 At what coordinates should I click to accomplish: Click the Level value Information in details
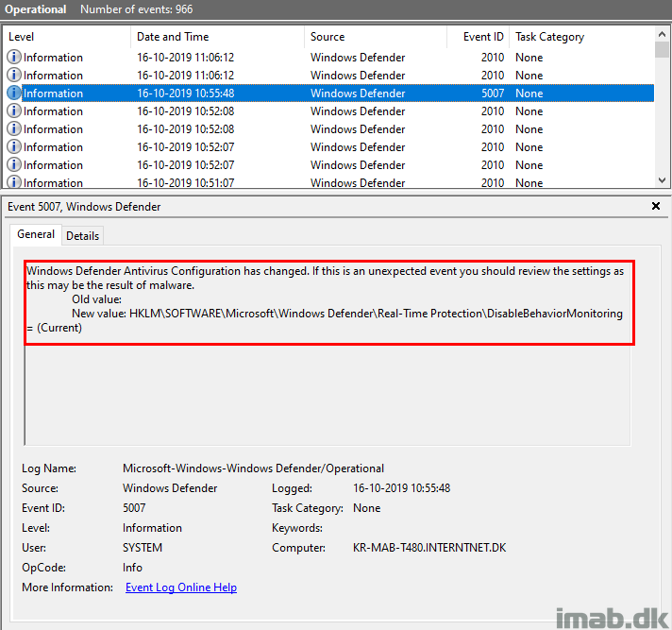click(152, 528)
